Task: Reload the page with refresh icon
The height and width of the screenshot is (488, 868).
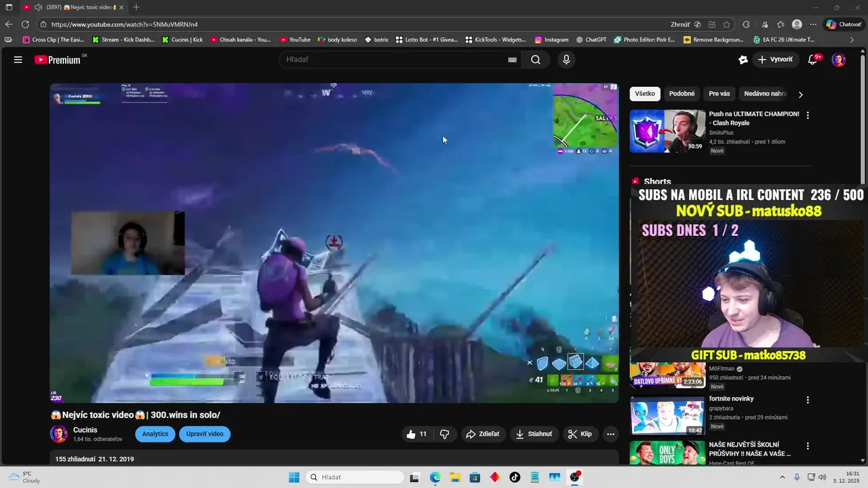Action: pos(25,24)
